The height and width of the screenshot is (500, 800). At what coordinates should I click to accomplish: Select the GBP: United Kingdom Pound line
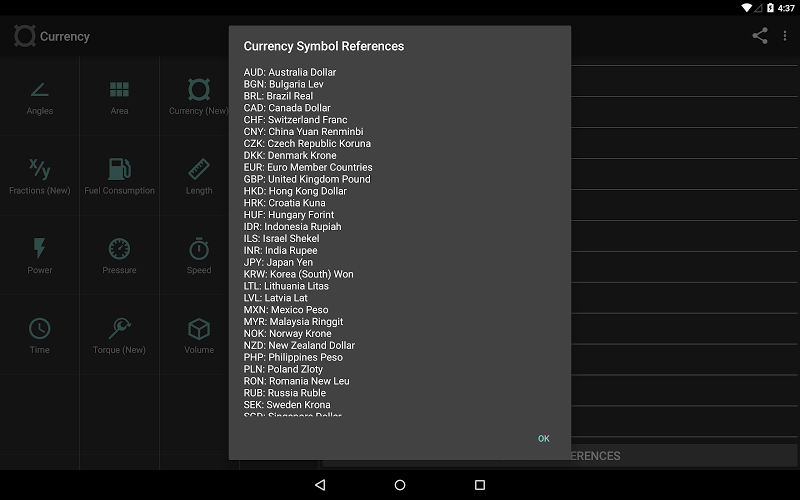307,179
